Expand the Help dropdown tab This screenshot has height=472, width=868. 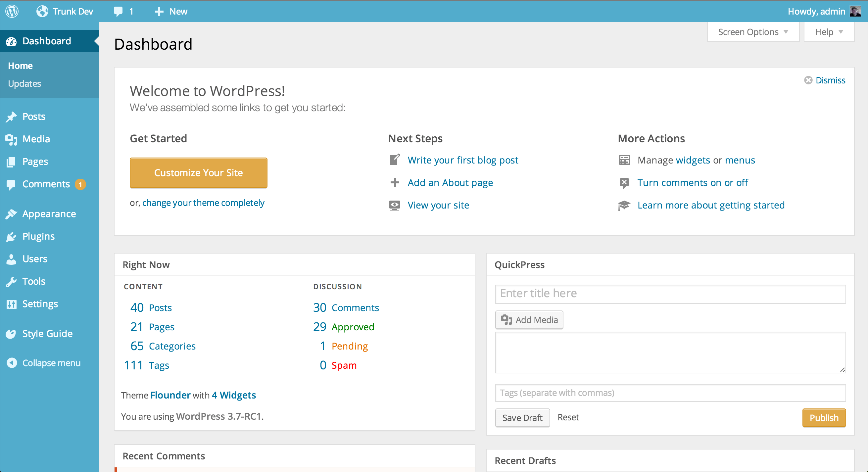[x=828, y=32]
